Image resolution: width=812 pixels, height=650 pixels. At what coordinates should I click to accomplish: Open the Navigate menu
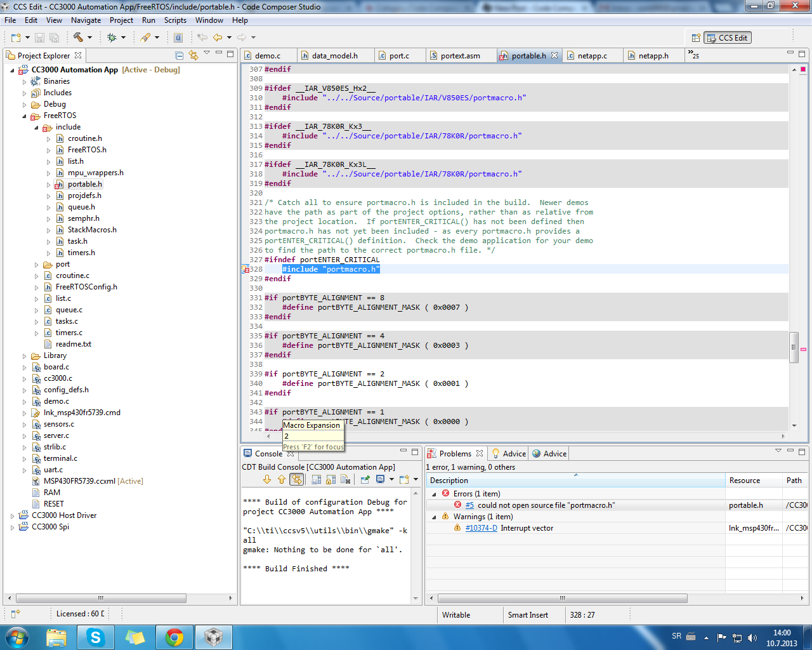click(x=86, y=20)
